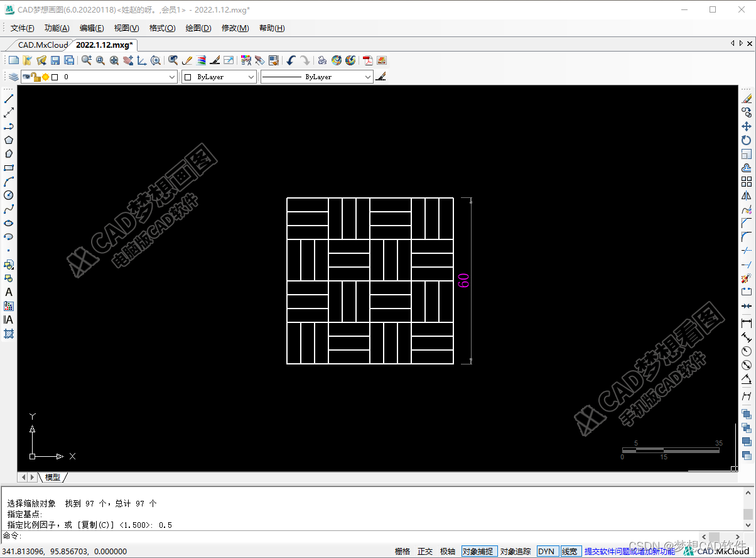The height and width of the screenshot is (558, 756).
Task: Open the 功能(A) menu
Action: 57,28
